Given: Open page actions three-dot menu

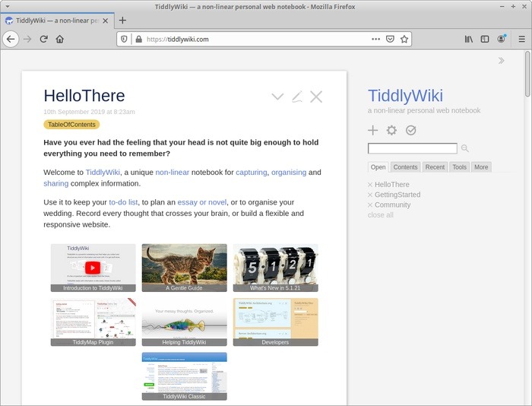Looking at the screenshot, I should click(375, 40).
